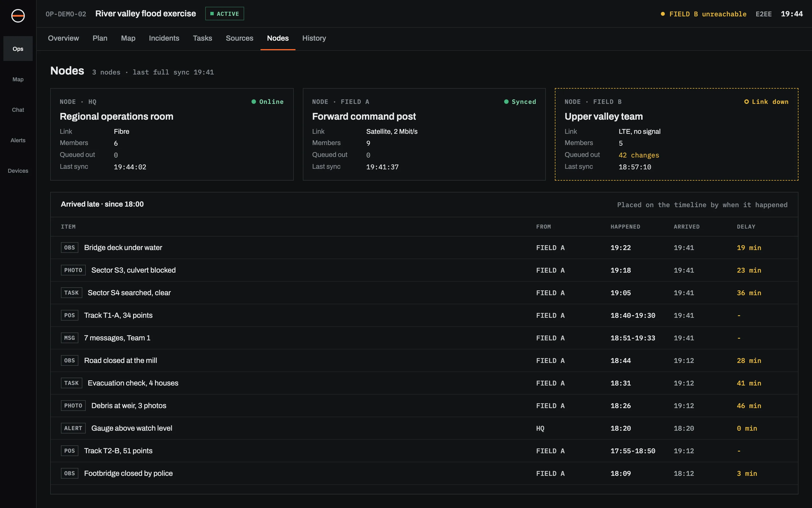Image resolution: width=812 pixels, height=508 pixels.
Task: Click the Online status on HQ node
Action: pos(267,102)
